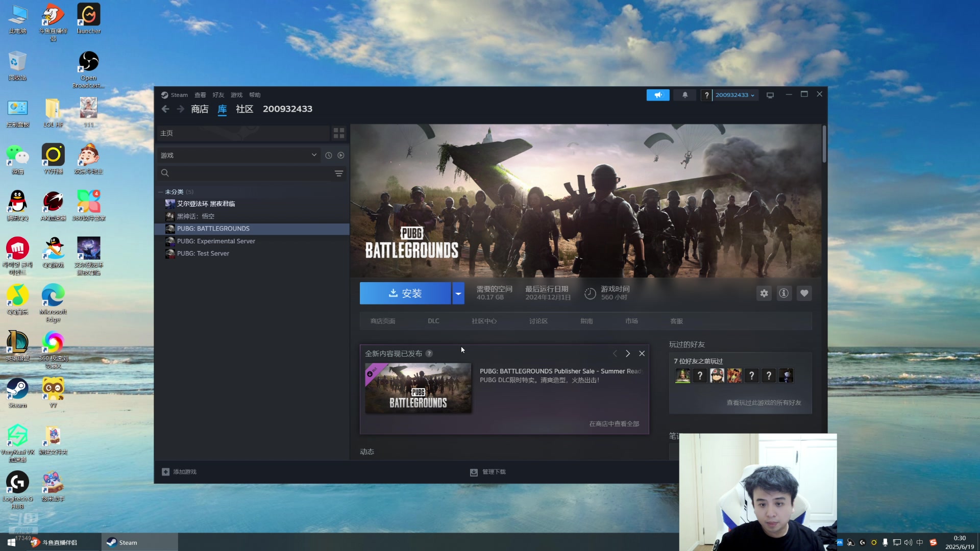Image resolution: width=980 pixels, height=551 pixels.
Task: Open the 游戏 menu in menubar
Action: click(236, 95)
